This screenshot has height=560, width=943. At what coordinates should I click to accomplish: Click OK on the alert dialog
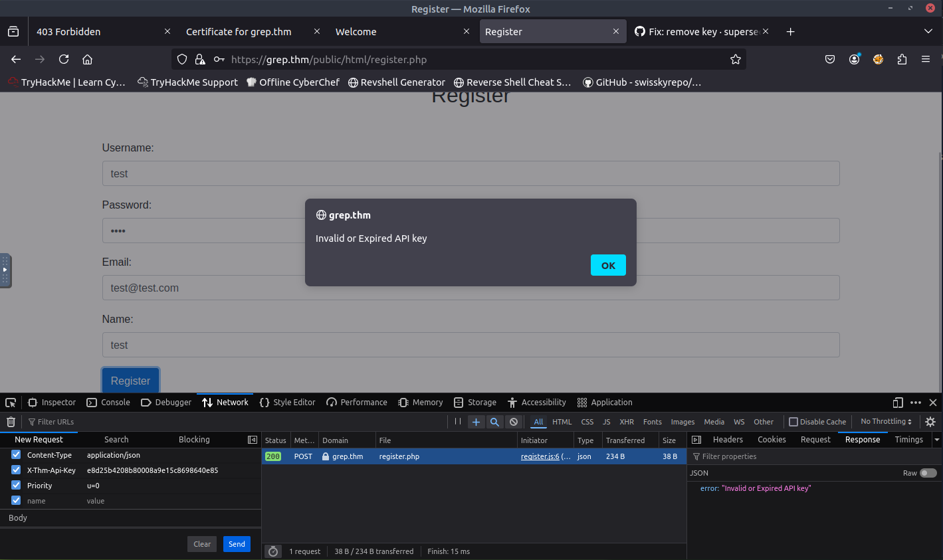608,265
